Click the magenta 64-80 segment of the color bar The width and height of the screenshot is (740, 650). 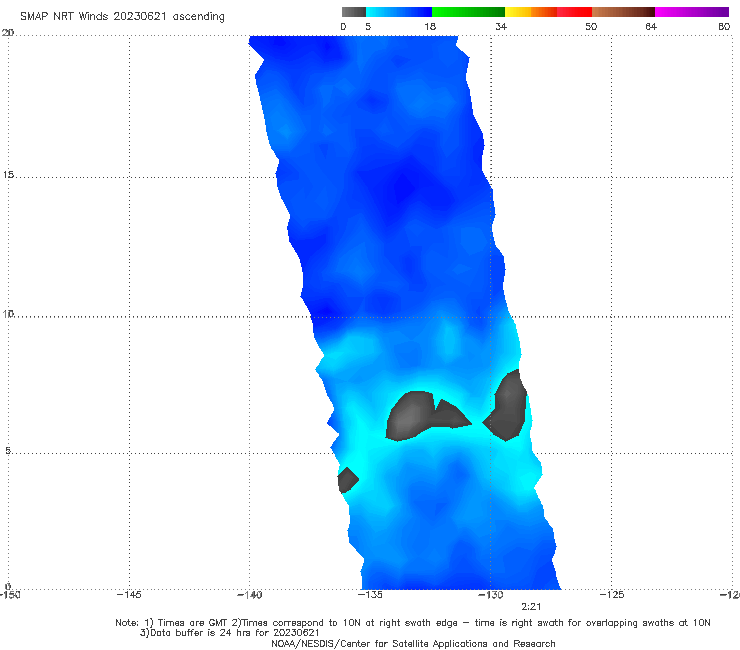[x=692, y=12]
